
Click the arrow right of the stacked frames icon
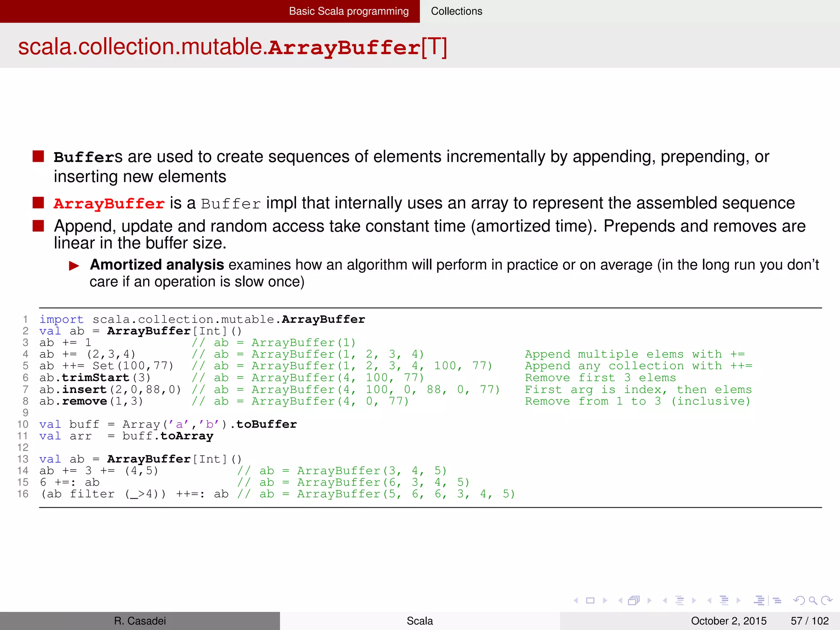[649, 600]
